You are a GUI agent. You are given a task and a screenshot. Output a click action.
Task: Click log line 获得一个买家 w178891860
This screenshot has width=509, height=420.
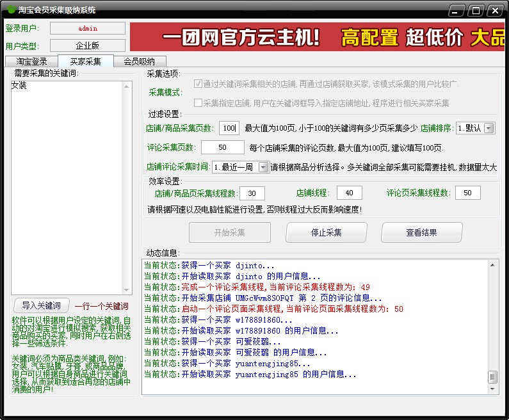218,319
